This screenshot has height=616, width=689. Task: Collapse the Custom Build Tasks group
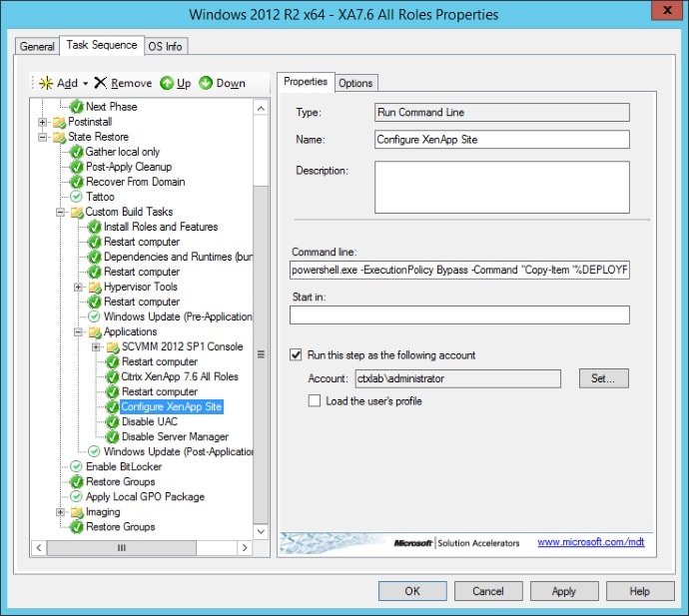coord(60,213)
